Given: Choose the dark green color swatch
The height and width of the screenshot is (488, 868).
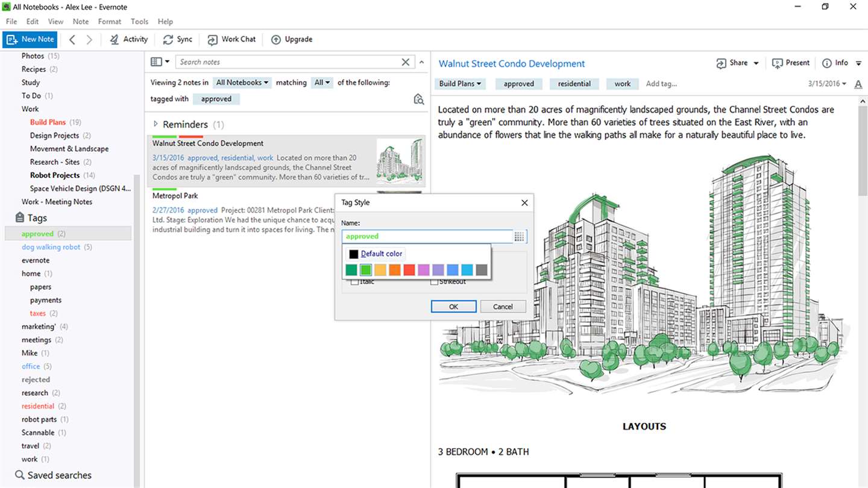Looking at the screenshot, I should [x=351, y=270].
